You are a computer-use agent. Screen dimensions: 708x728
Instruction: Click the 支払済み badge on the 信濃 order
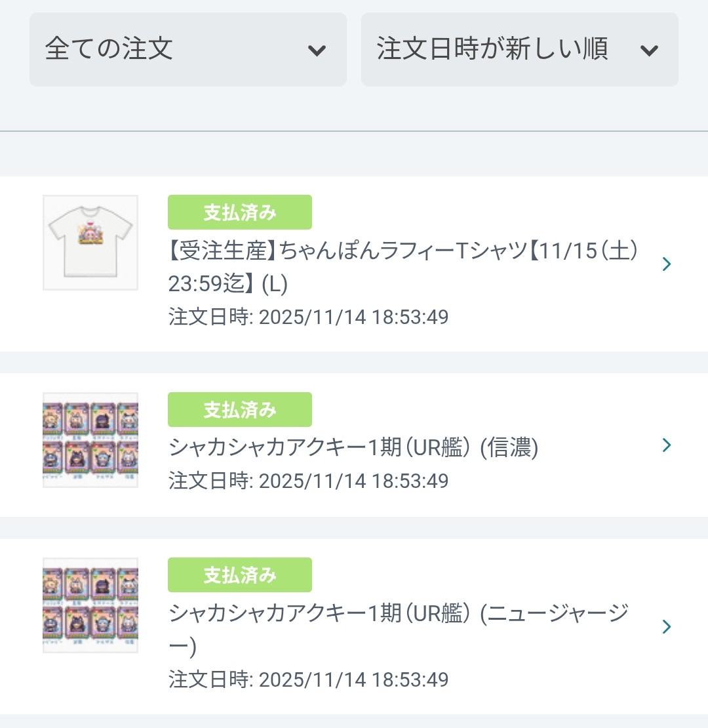point(240,410)
